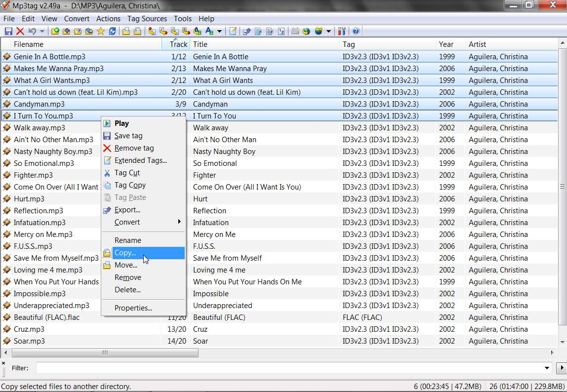Open the Help menu

[206, 19]
